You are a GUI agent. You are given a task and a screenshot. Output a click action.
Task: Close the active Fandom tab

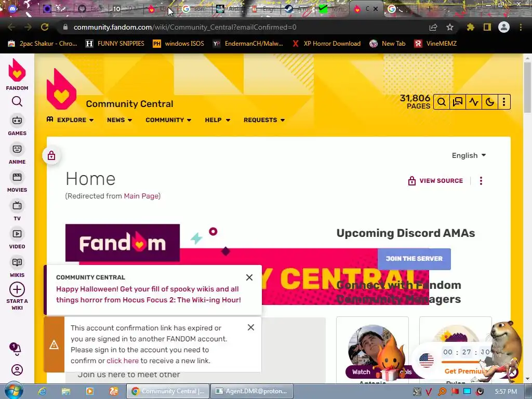click(376, 9)
